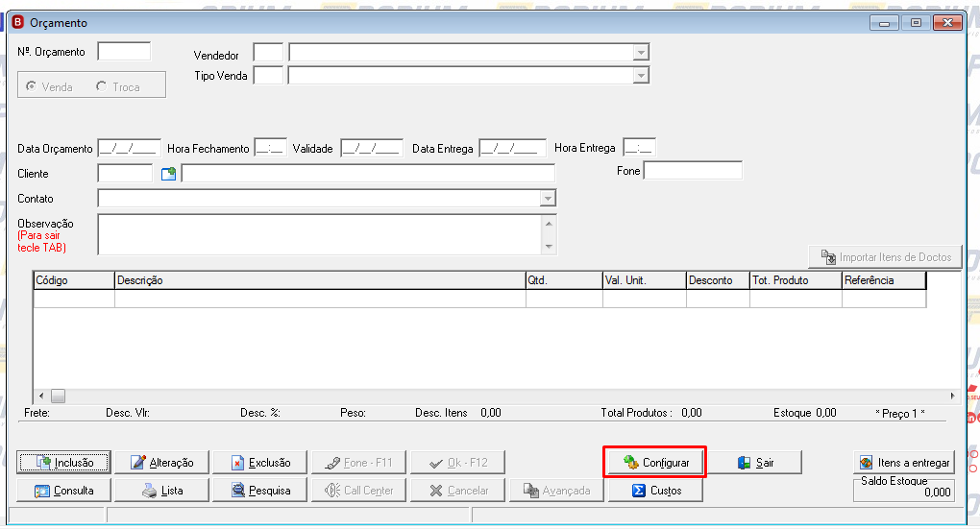Screen dimensions: 980x529
Task: Click the Desconto column header
Action: (x=718, y=280)
